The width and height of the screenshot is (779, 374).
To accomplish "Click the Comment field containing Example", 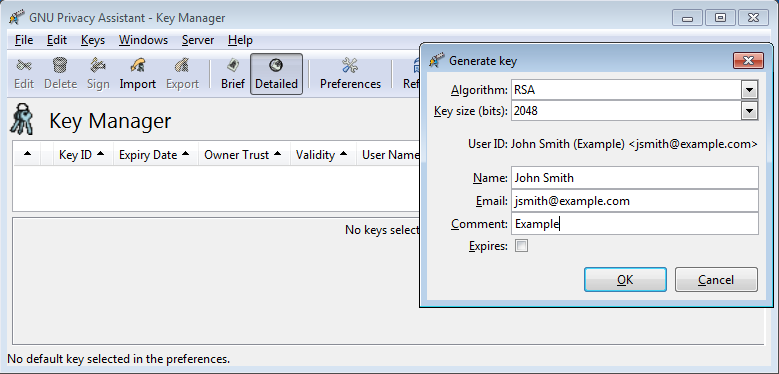I will click(x=635, y=224).
